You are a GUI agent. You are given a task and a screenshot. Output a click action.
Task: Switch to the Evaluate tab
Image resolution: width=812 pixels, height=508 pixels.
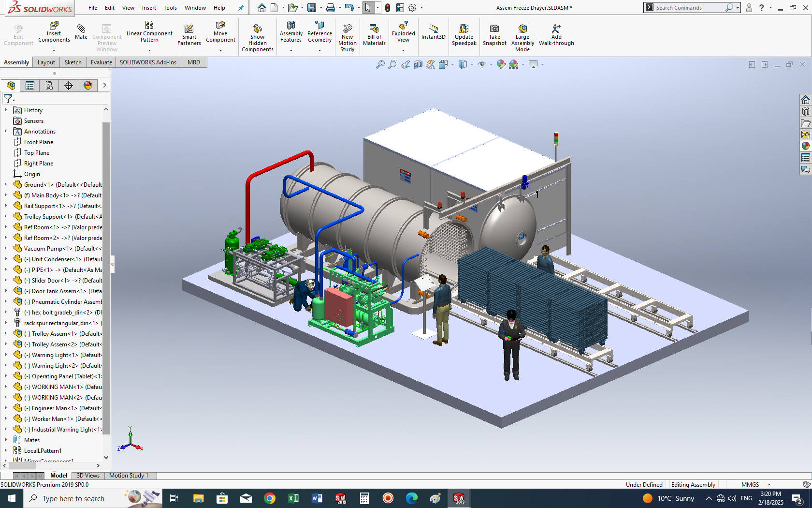coord(101,62)
